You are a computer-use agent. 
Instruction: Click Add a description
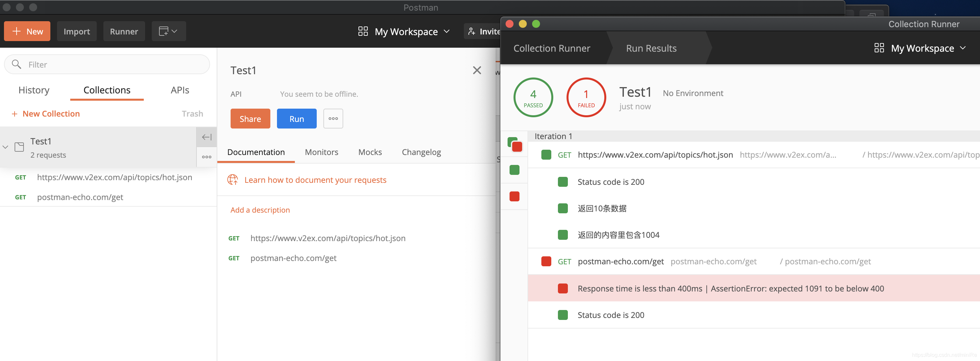(x=260, y=210)
